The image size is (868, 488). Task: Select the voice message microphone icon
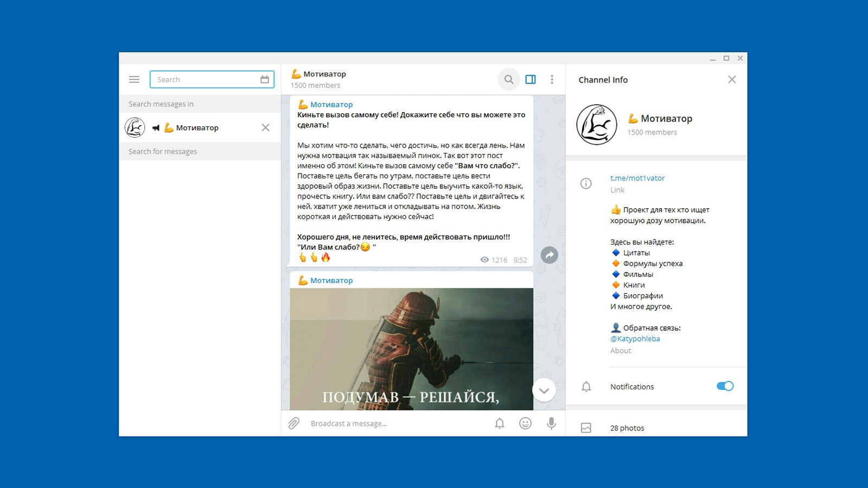tap(551, 423)
